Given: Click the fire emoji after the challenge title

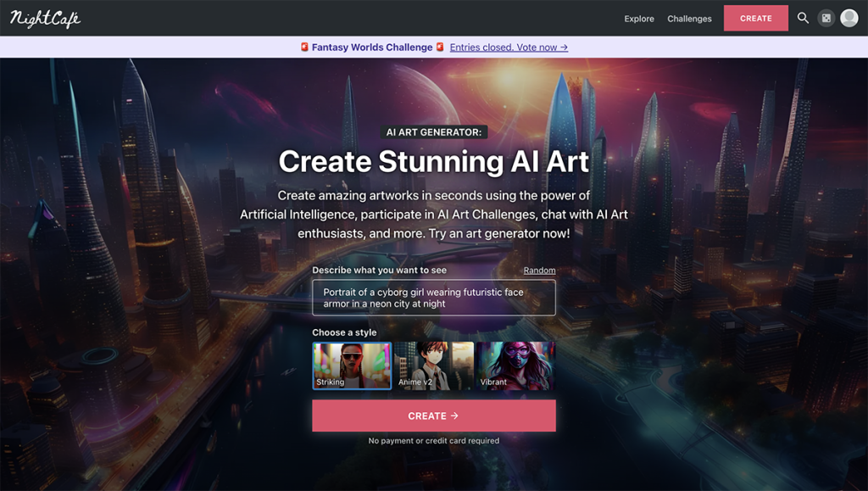Looking at the screenshot, I should 439,47.
